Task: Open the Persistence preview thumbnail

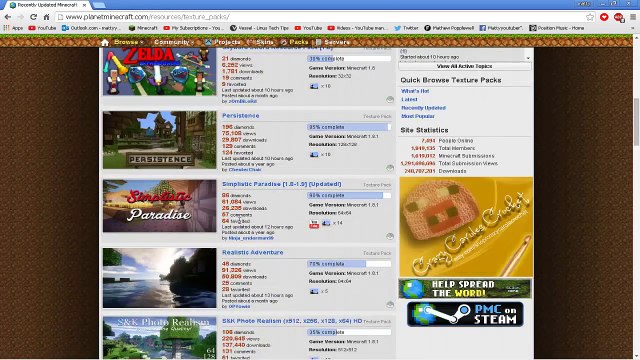Action: (x=160, y=140)
